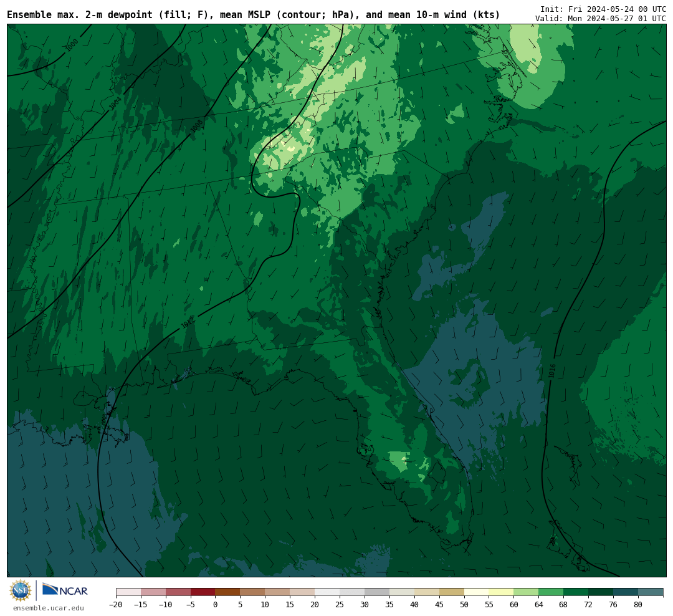Click the 1012 contour label over Alabama
This screenshot has height=616, width=673.
click(x=188, y=322)
